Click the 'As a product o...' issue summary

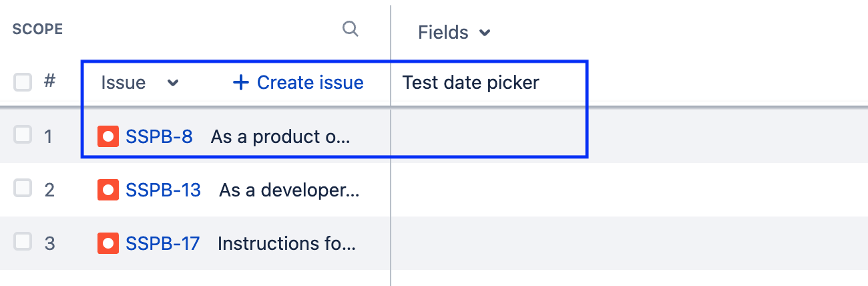click(x=280, y=136)
